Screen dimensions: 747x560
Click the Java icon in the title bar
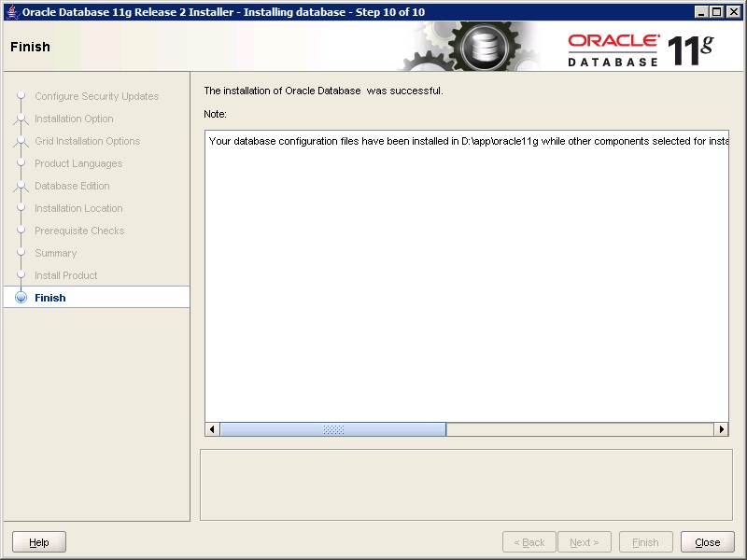pyautogui.click(x=13, y=12)
